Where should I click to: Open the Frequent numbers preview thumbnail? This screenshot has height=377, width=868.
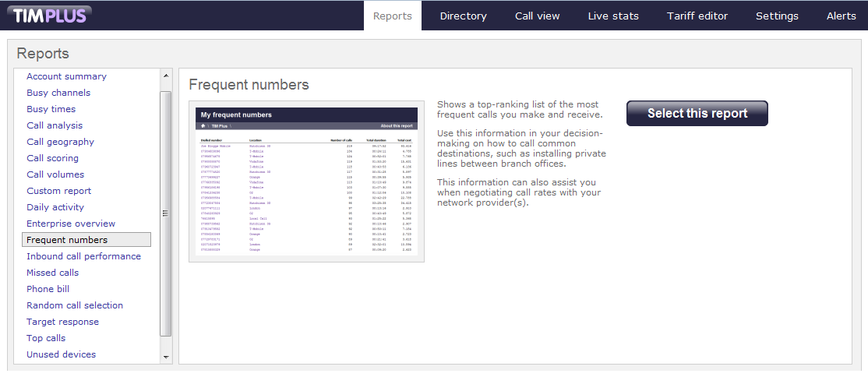(307, 181)
